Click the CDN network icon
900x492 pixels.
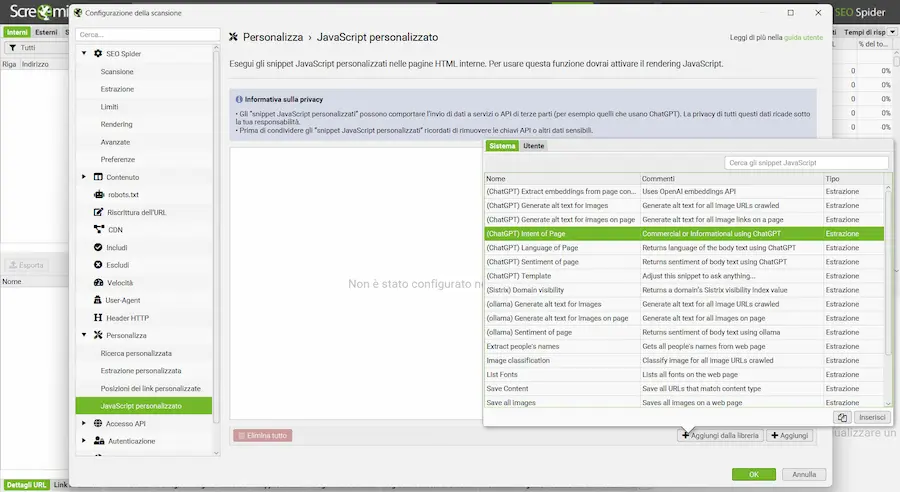click(x=99, y=230)
